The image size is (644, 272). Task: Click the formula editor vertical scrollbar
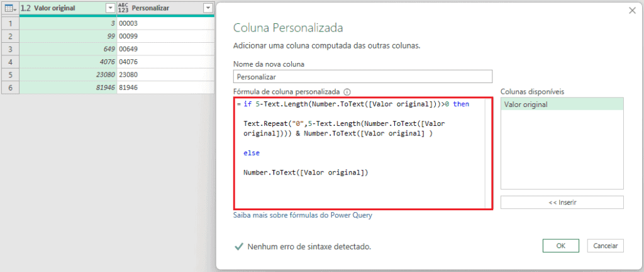click(488, 154)
